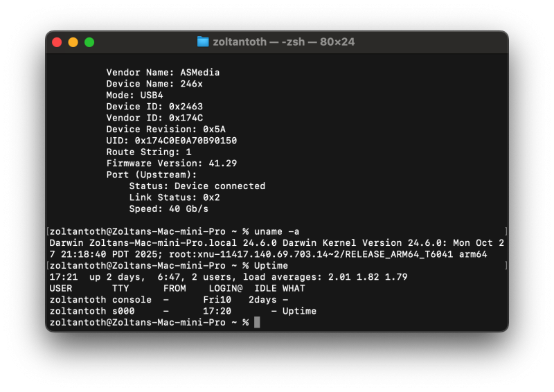Viewport: 554px width, 392px height.
Task: Click 'Darwin Zoltans-Mac-mini-Pro.local' in uname output
Action: (143, 243)
